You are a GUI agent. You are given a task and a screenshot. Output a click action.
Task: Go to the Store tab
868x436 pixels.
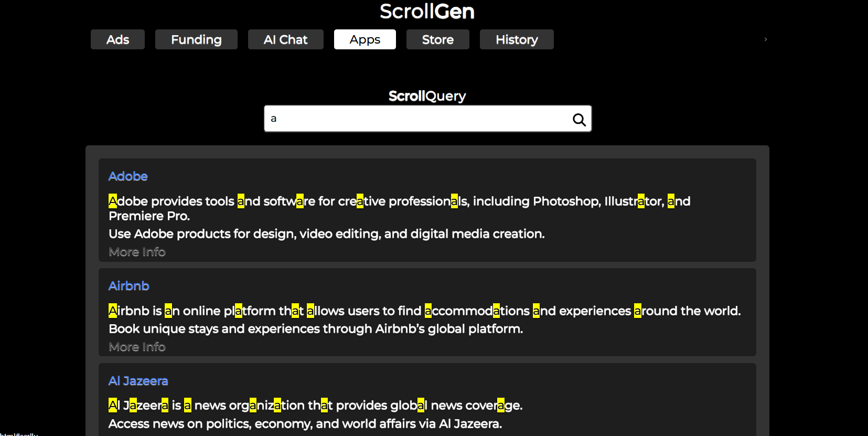tap(437, 40)
